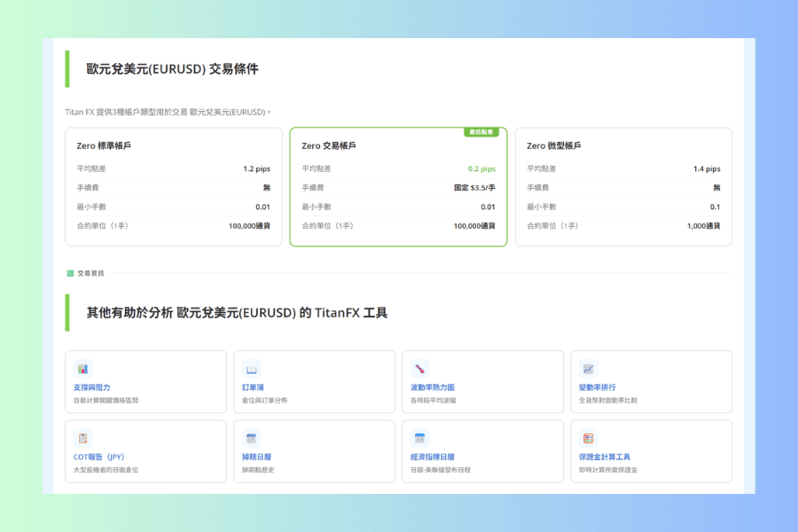
Task: Click the 1,000通貨 contract size value
Action: point(703,225)
